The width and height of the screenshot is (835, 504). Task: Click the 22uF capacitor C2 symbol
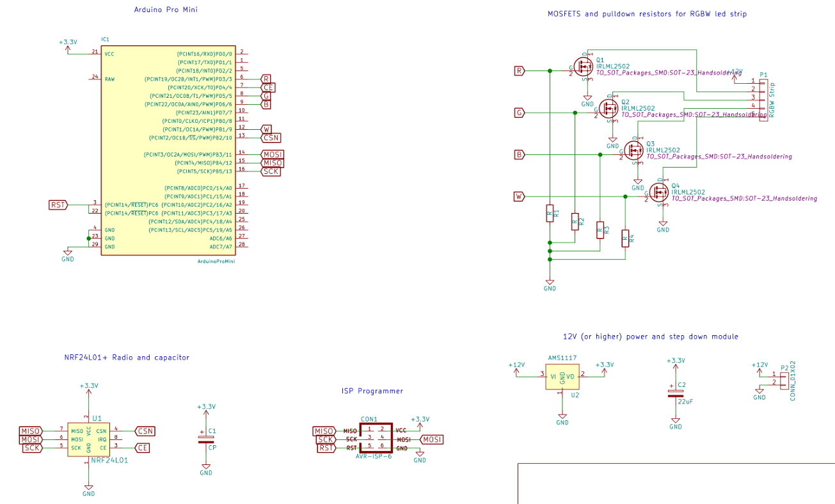tap(675, 392)
